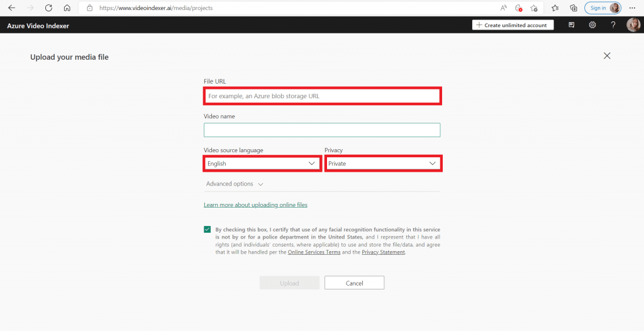The width and height of the screenshot is (644, 331).
Task: Uncheck the facial recognition certification checkbox
Action: [208, 230]
